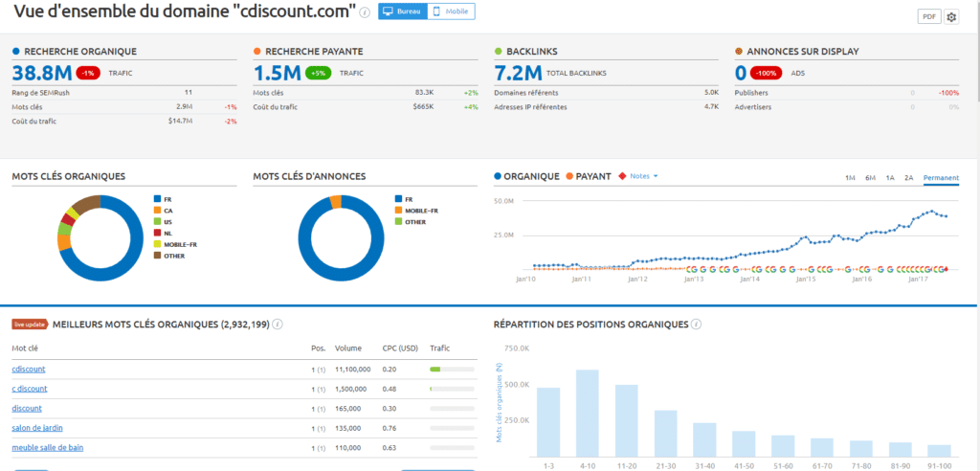The height and width of the screenshot is (471, 980).
Task: Click the Rang de SEMRush row
Action: (124, 93)
